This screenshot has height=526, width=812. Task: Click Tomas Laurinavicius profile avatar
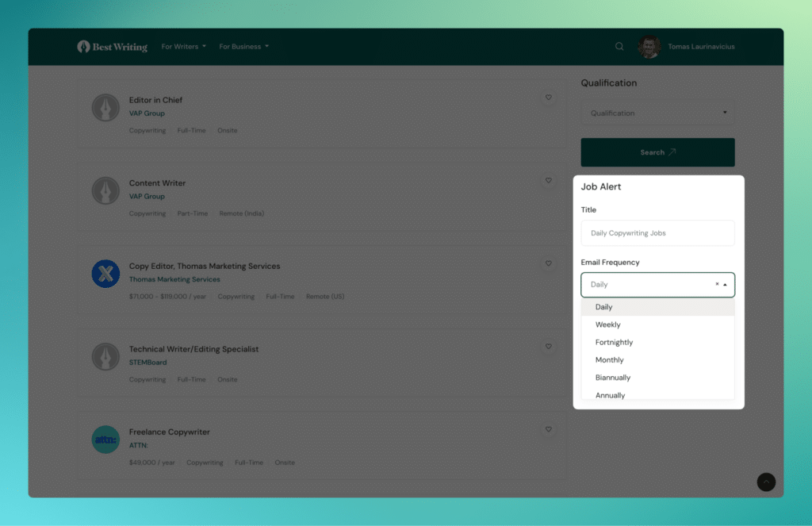tap(649, 47)
